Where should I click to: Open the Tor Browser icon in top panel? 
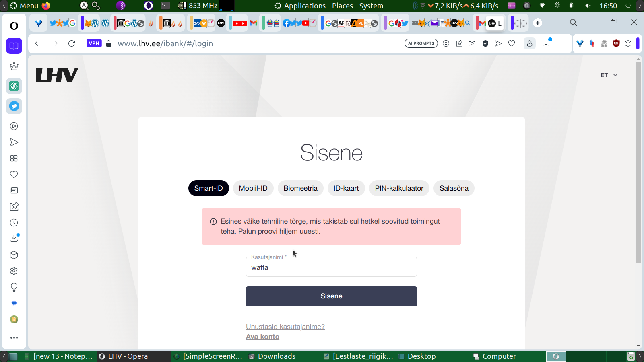(121, 6)
